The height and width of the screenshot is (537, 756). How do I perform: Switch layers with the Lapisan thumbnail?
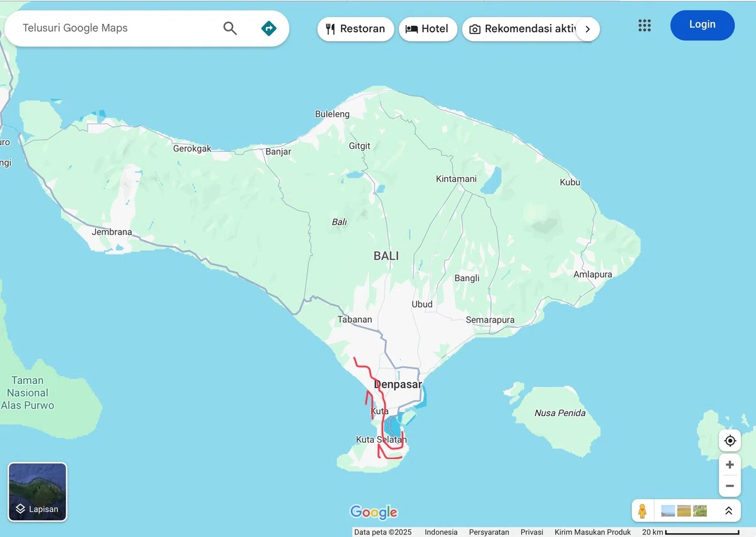pos(37,492)
